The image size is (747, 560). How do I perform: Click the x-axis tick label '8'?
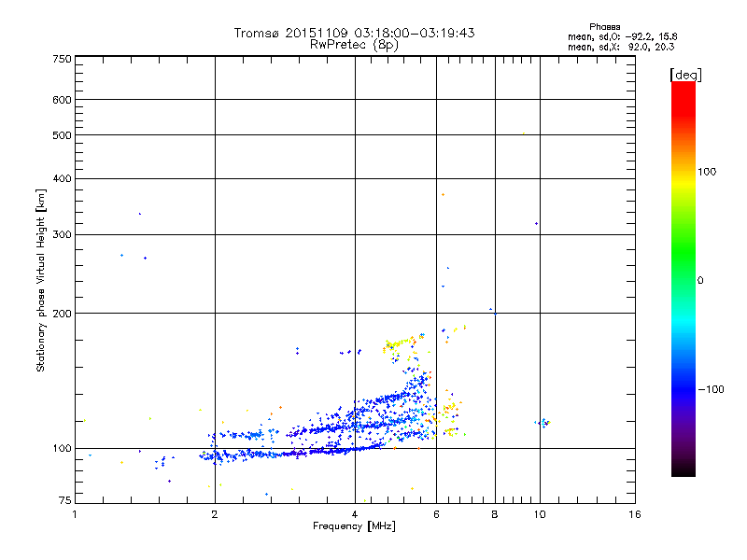[x=495, y=514]
